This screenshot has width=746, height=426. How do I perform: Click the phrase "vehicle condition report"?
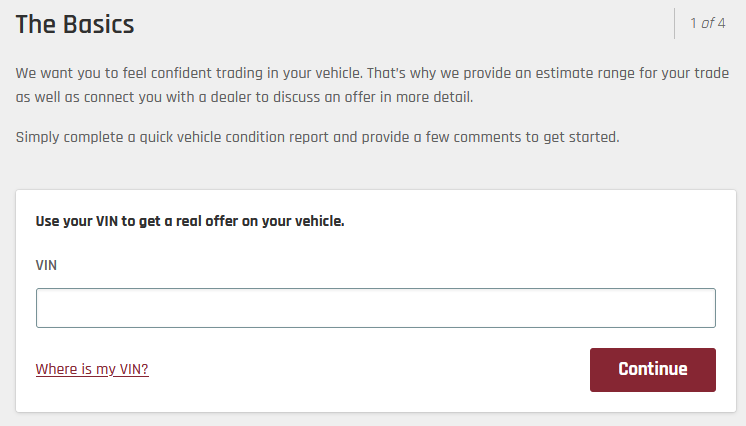click(250, 136)
